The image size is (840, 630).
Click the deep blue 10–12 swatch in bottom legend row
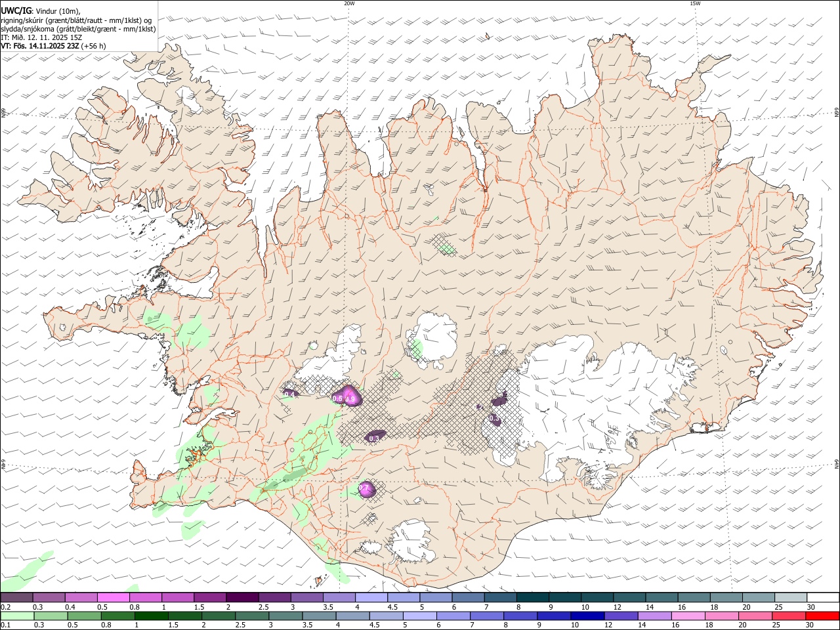point(587,616)
